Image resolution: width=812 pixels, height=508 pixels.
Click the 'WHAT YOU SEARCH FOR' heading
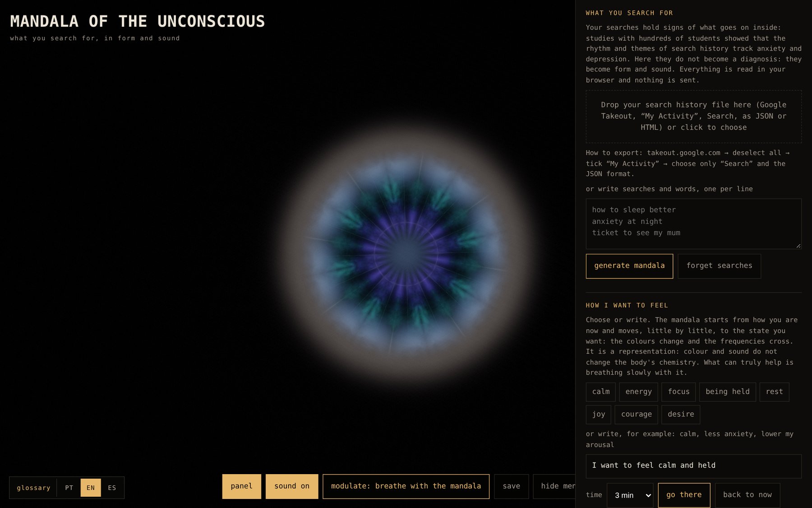(x=629, y=13)
